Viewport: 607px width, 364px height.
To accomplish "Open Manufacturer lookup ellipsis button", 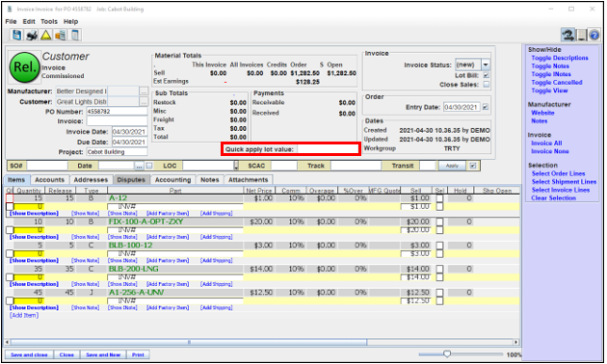I will pos(144,91).
